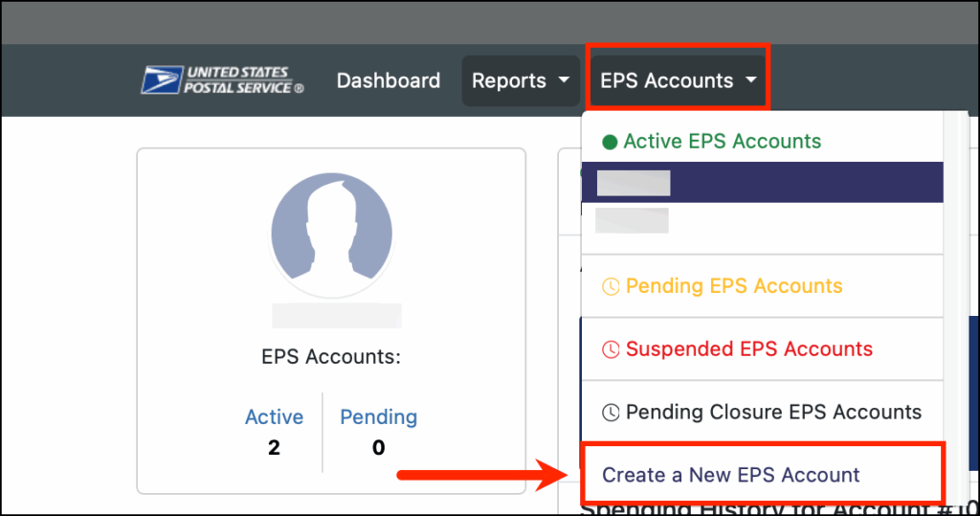
Task: Click the EPS Accounts dropdown scrollbar
Action: tap(951, 287)
